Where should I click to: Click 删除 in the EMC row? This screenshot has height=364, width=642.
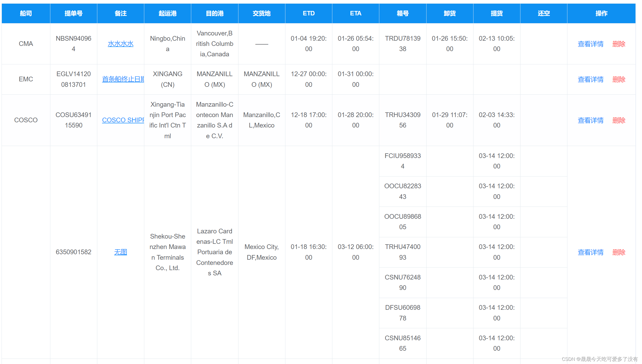619,79
